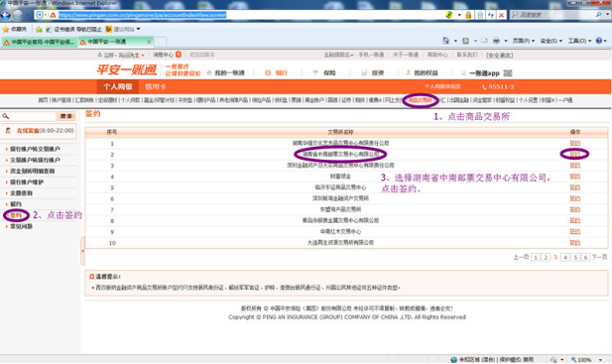This screenshot has height=364, width=612.
Task: Click 签约 for 财富绿金 row 4
Action: [x=575, y=177]
